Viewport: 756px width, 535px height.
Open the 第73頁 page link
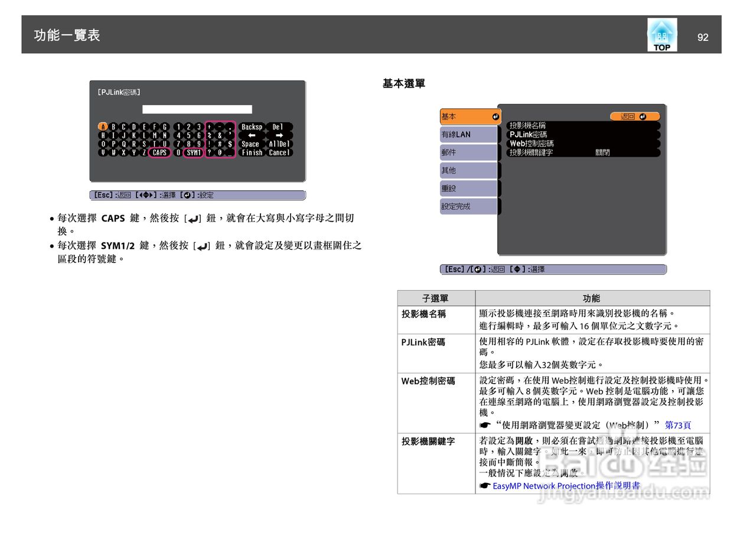(678, 425)
